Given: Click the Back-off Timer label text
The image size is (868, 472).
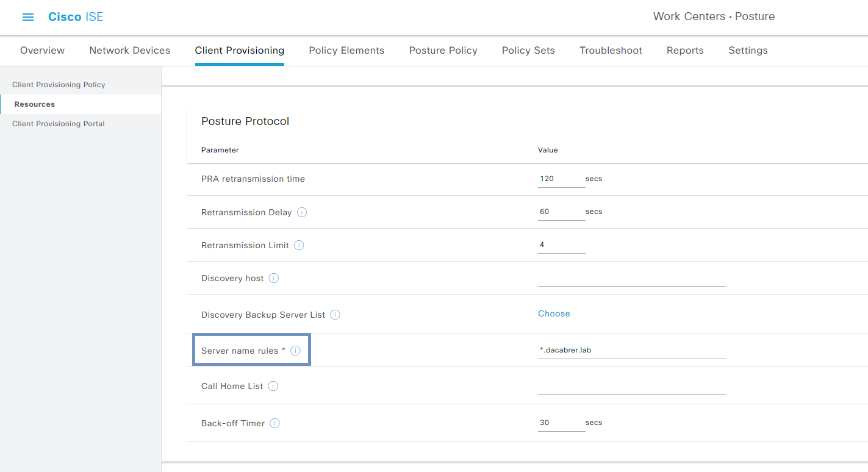Looking at the screenshot, I should click(233, 423).
